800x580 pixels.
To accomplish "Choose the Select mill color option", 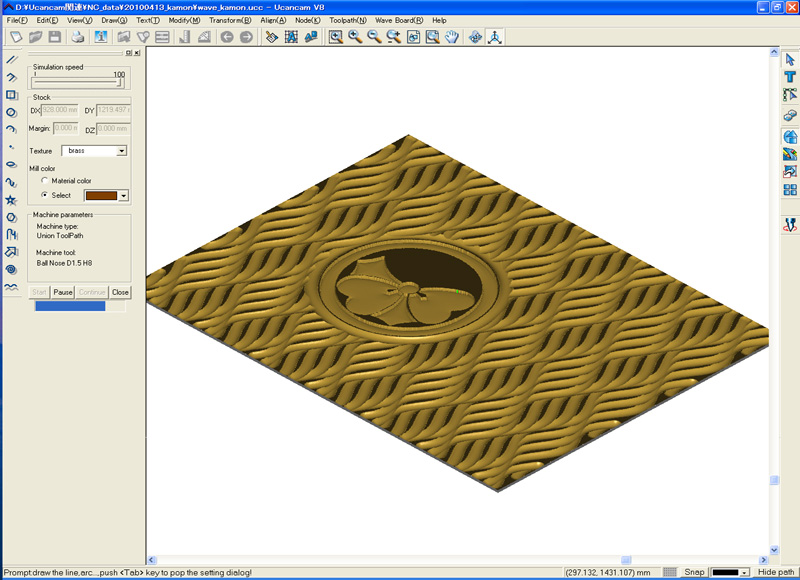I will pyautogui.click(x=44, y=195).
